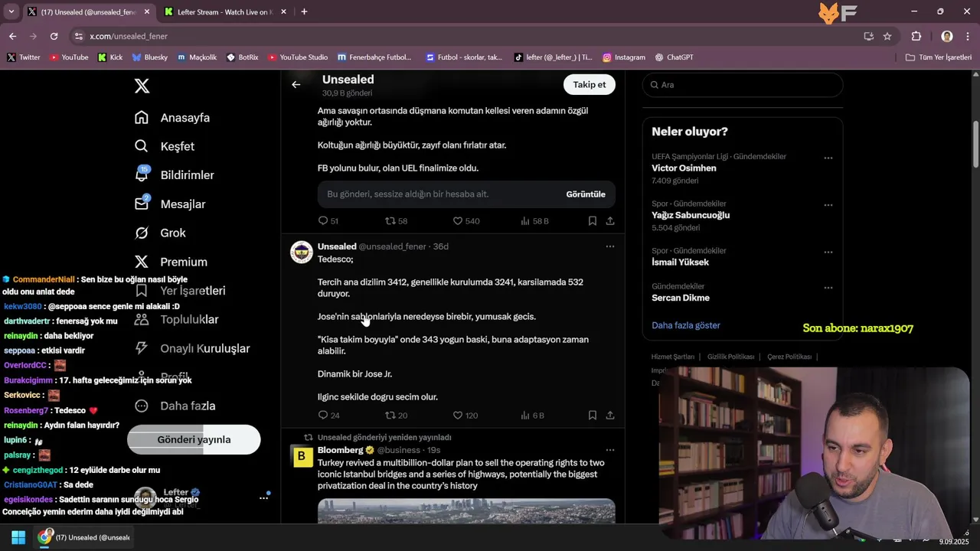Screen dimensions: 980x551
Task: More options for Victor Osimhen trend
Action: (828, 158)
